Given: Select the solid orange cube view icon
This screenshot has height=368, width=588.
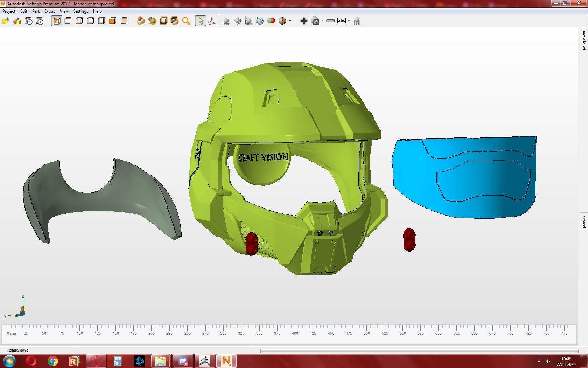Looking at the screenshot, I should pos(113,21).
